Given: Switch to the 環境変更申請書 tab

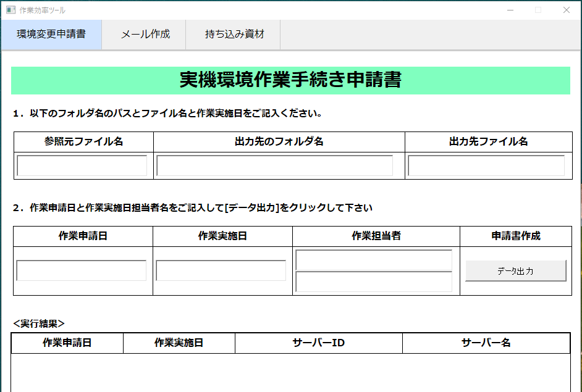Looking at the screenshot, I should [51, 35].
